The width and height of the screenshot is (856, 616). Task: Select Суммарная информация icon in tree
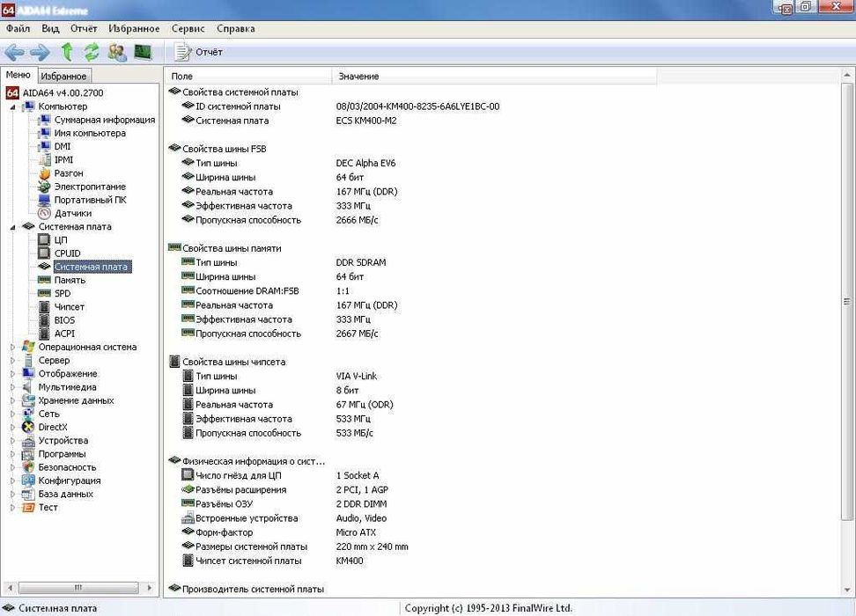click(x=44, y=120)
